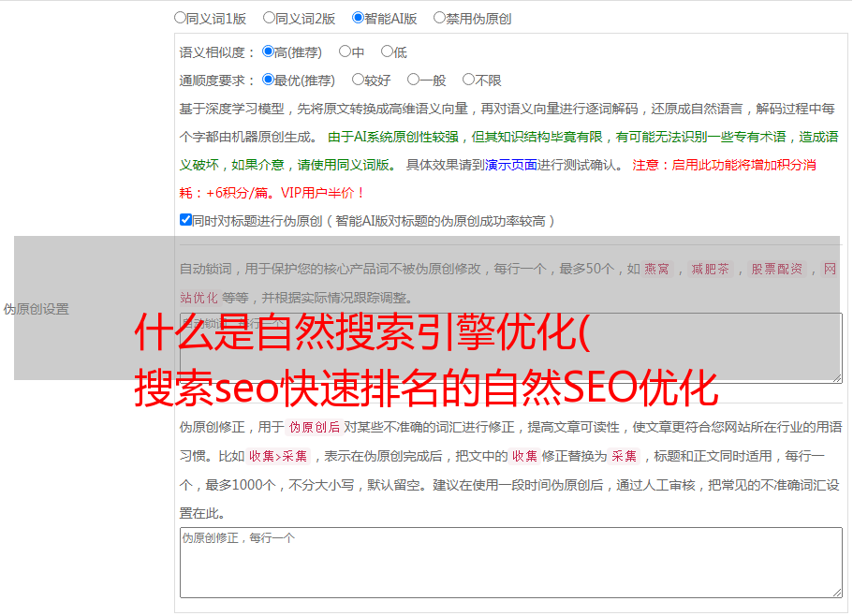Select 禁用伪原创 option
This screenshot has height=616, width=853.
pos(439,18)
